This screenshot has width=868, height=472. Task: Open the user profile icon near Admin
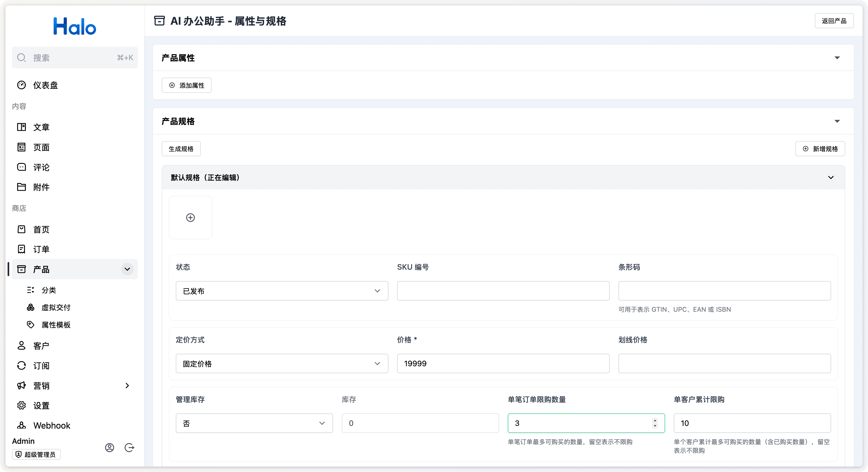coord(110,448)
